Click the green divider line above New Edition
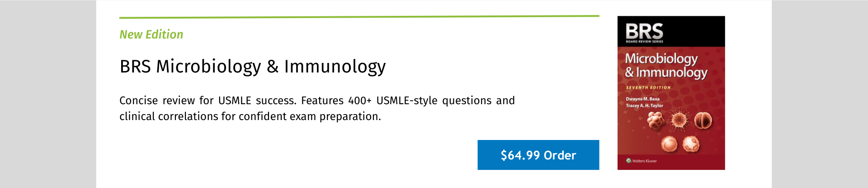The image size is (868, 188). click(x=359, y=17)
